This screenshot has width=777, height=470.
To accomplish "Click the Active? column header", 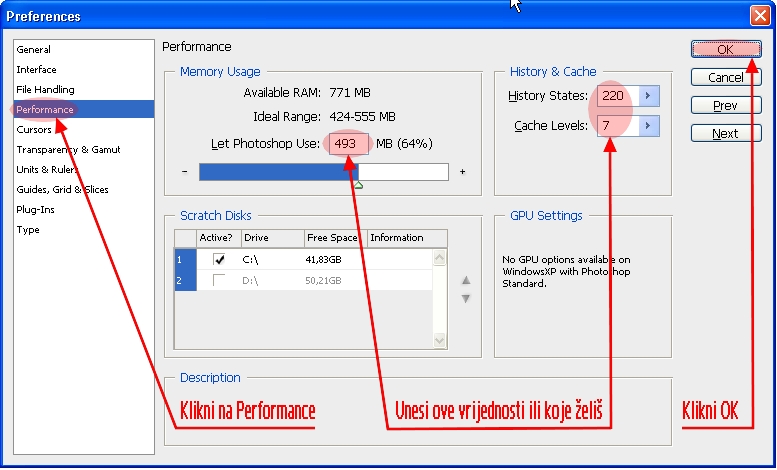I will [219, 237].
